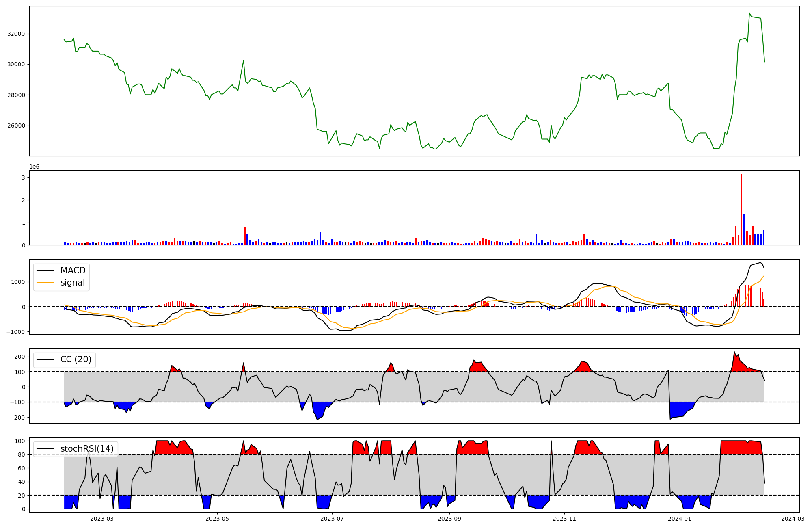Click the orange signal legend line
This screenshot has width=812, height=528.
point(45,283)
